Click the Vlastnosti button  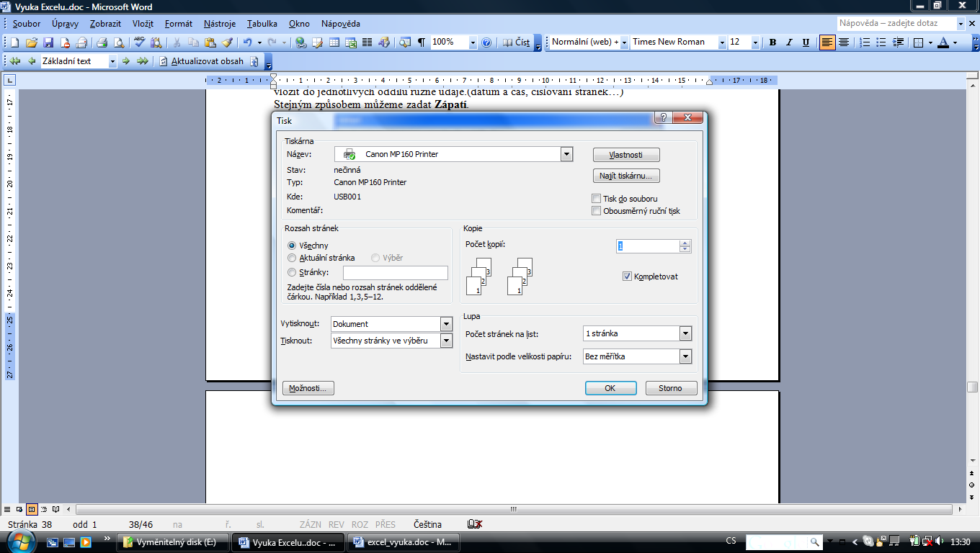pyautogui.click(x=626, y=155)
